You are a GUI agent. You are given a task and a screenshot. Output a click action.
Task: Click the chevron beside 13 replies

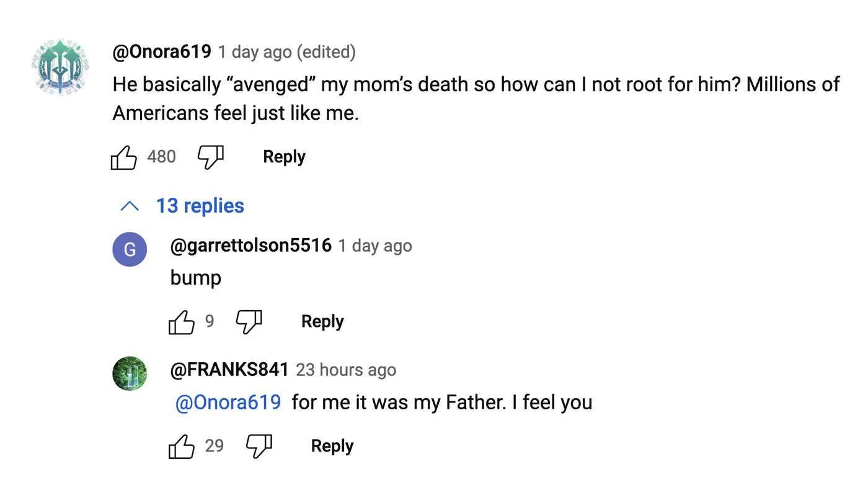click(129, 206)
